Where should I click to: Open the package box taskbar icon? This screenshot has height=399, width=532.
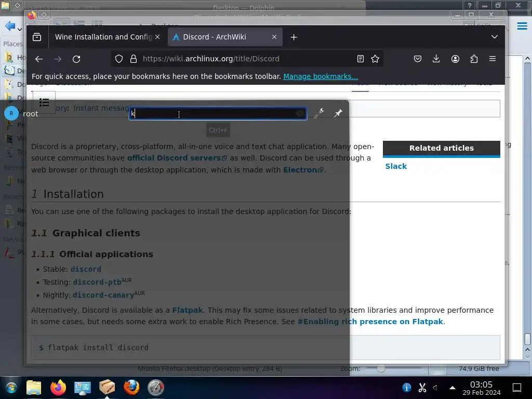click(107, 388)
